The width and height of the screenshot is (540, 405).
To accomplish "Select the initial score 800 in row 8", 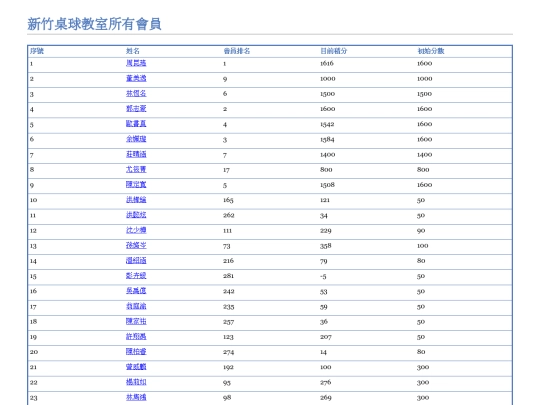I will click(423, 169).
